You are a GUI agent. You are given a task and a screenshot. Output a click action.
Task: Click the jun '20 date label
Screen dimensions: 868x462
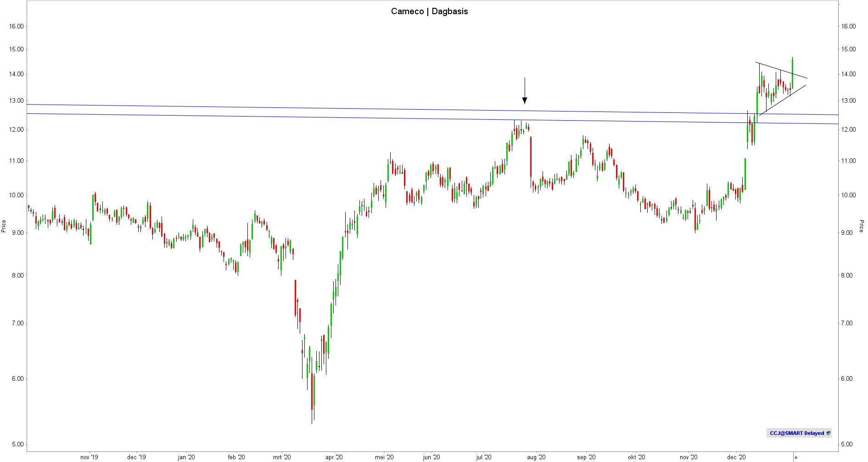coord(431,457)
